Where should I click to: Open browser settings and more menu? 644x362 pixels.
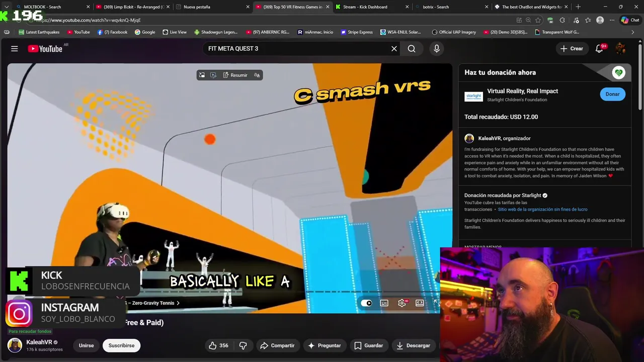click(x=612, y=20)
